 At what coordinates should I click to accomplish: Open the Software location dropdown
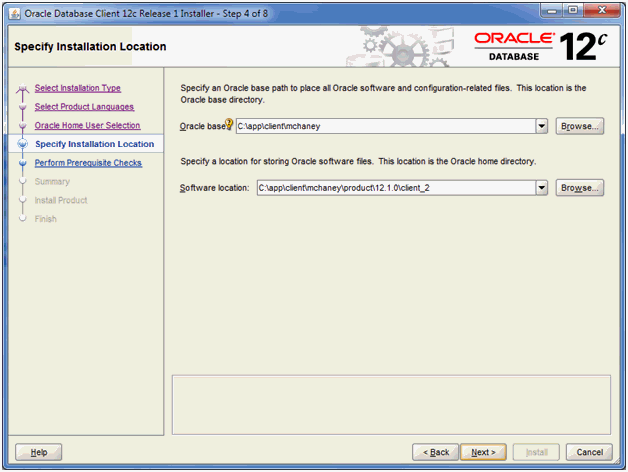541,188
